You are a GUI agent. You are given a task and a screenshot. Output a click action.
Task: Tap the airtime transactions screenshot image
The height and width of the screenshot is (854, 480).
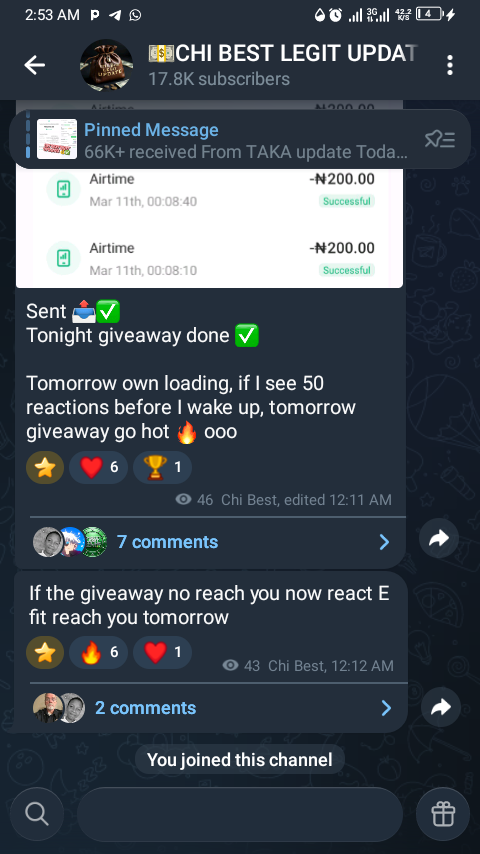209,194
